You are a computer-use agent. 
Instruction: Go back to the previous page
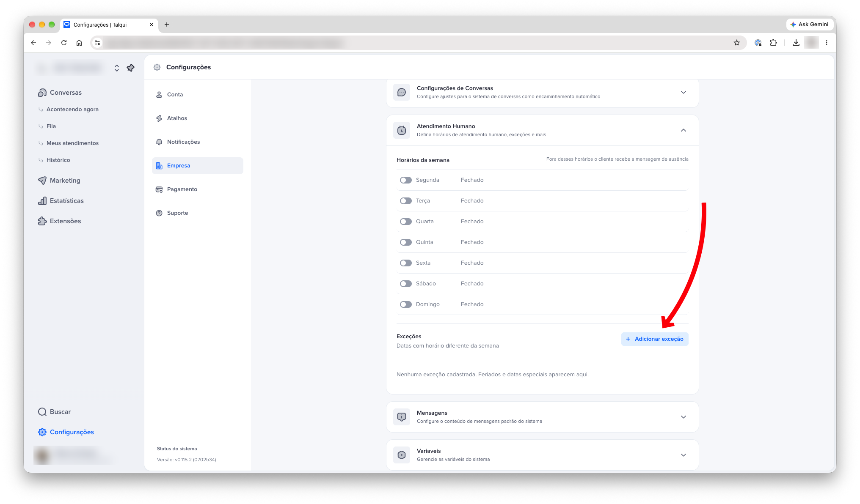click(33, 43)
